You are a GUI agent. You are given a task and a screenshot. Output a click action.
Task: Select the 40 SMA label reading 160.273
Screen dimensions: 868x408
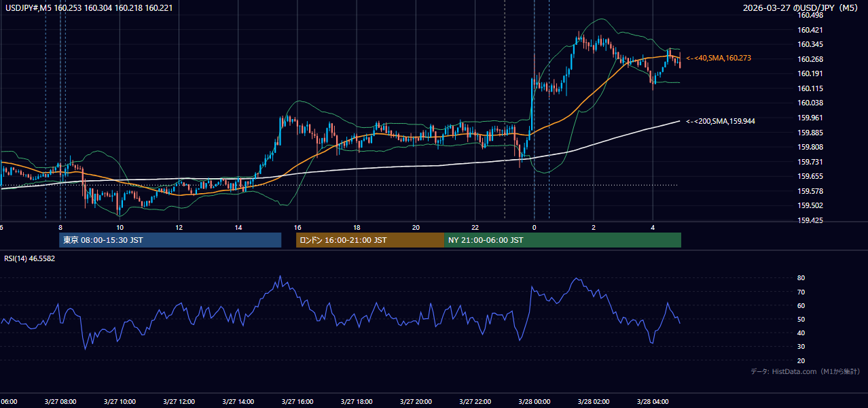pos(719,58)
